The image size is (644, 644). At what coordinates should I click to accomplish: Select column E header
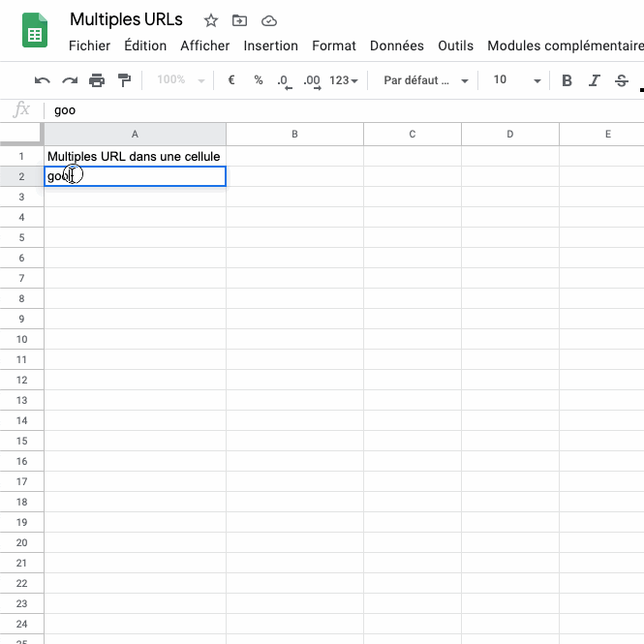(602, 134)
